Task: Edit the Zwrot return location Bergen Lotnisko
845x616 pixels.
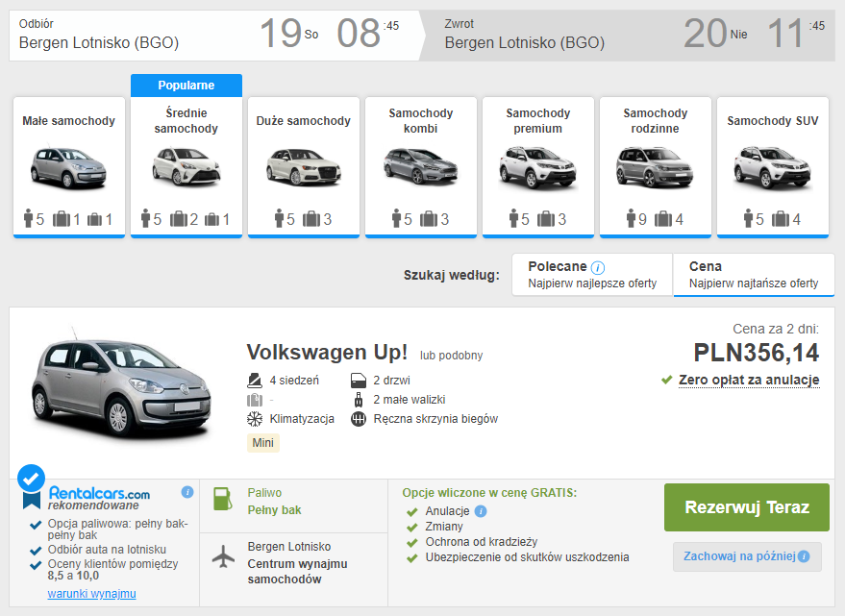Action: (x=524, y=42)
